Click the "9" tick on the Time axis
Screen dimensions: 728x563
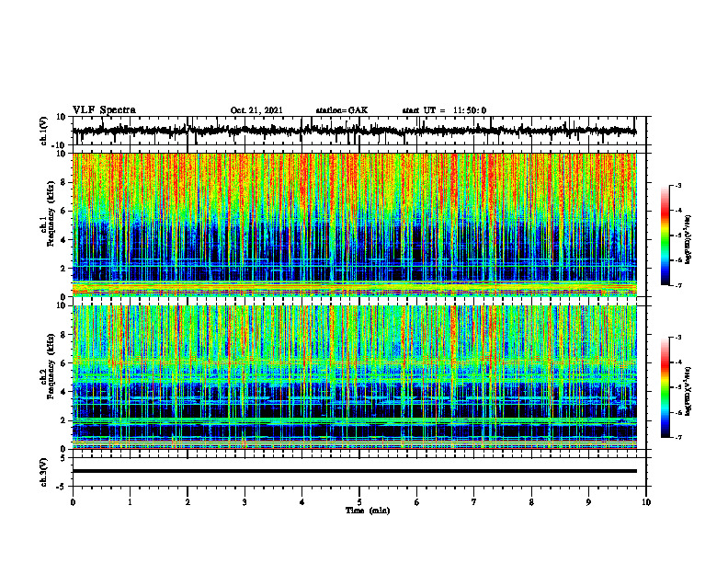click(x=588, y=502)
